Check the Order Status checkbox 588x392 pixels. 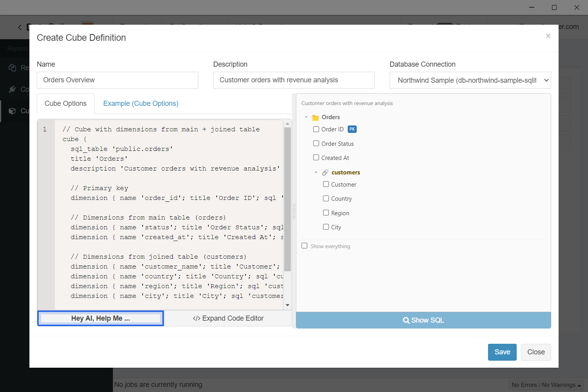[x=316, y=143]
